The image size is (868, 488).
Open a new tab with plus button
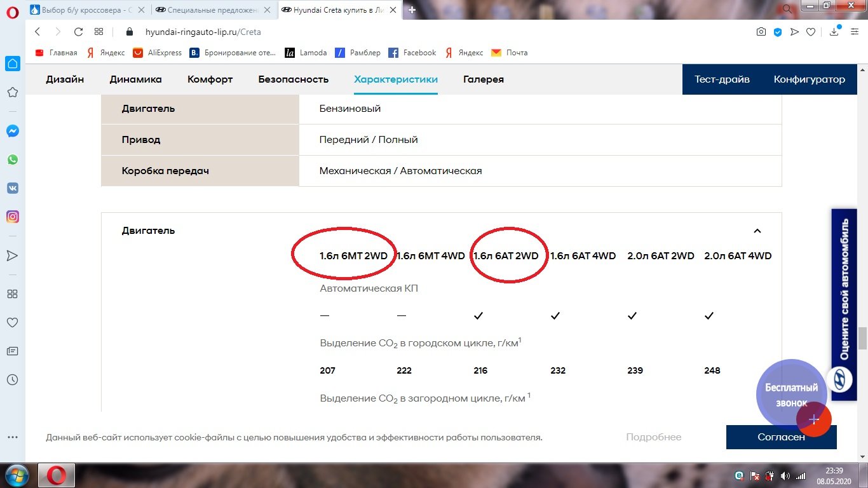[412, 10]
